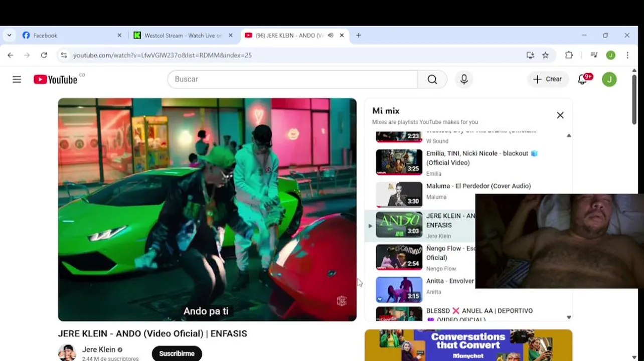
Task: Click the video player area
Action: pyautogui.click(x=207, y=210)
